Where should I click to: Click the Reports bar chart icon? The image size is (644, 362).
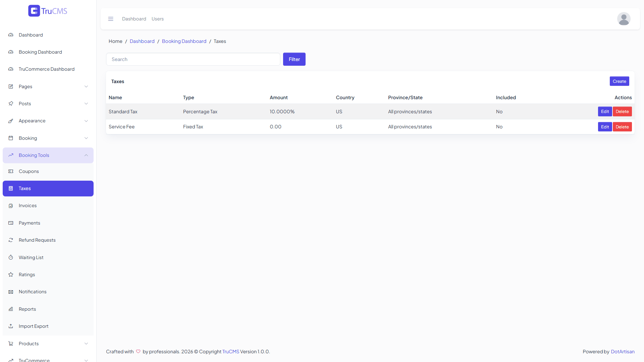pyautogui.click(x=11, y=309)
